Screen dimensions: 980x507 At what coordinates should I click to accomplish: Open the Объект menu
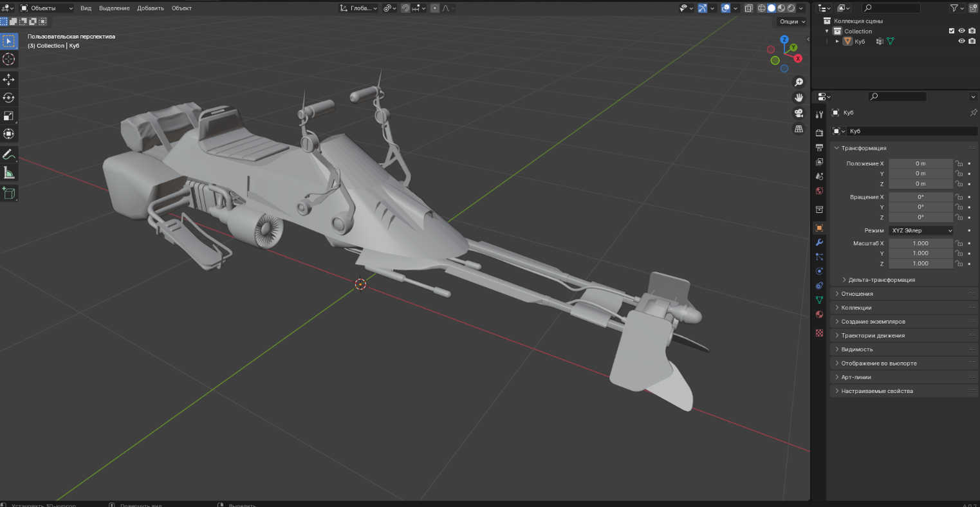coord(182,8)
